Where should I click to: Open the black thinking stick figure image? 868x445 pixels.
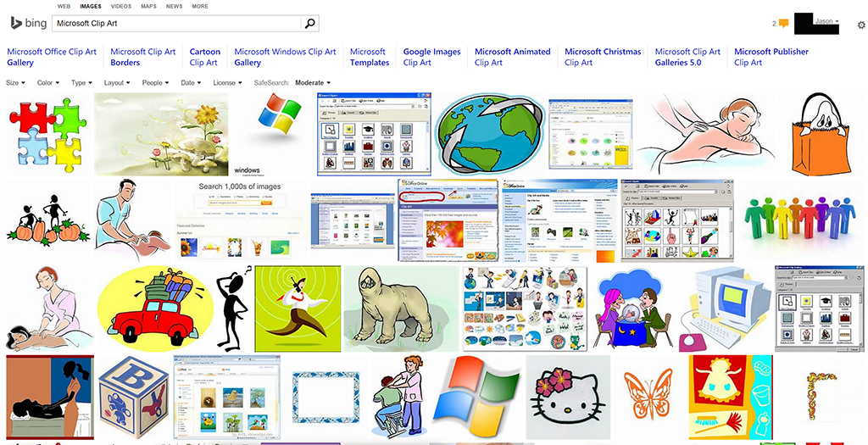234,309
